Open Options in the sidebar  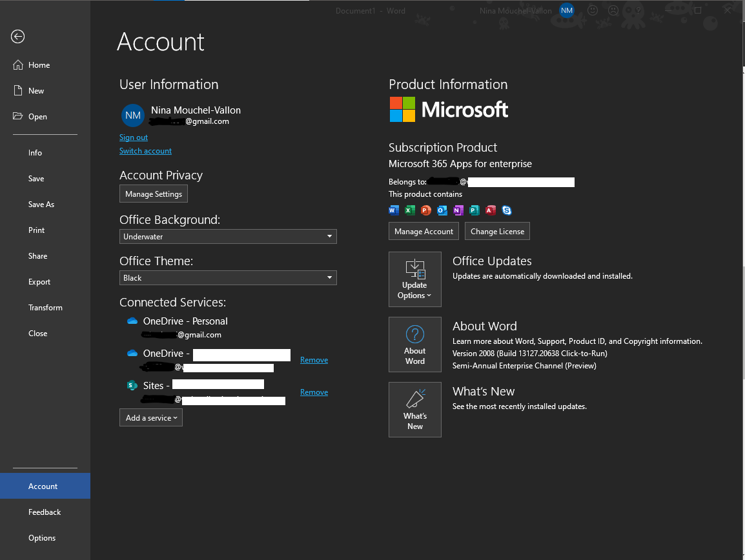pos(42,537)
